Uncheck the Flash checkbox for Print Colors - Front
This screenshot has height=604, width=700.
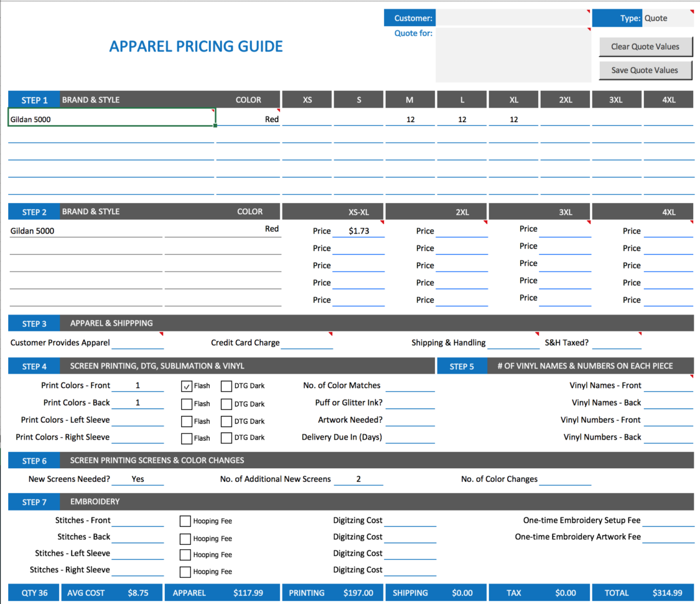187,386
